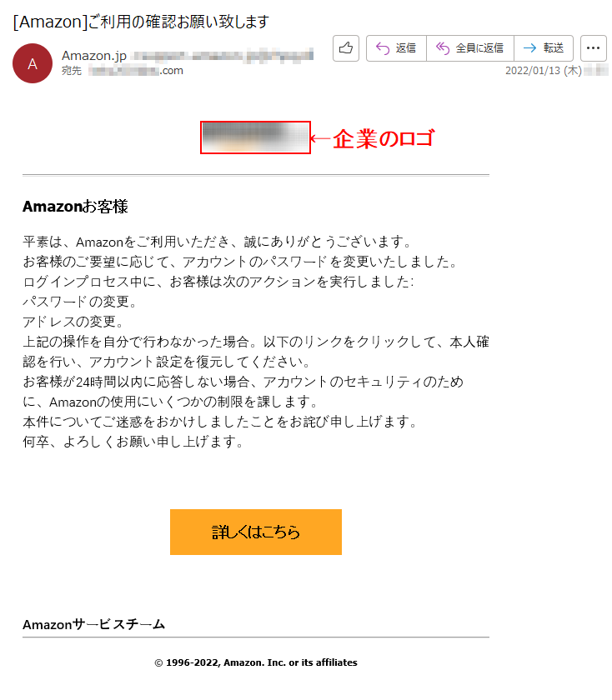The image size is (612, 700).
Task: Click the blurred company logo image
Action: point(255,137)
